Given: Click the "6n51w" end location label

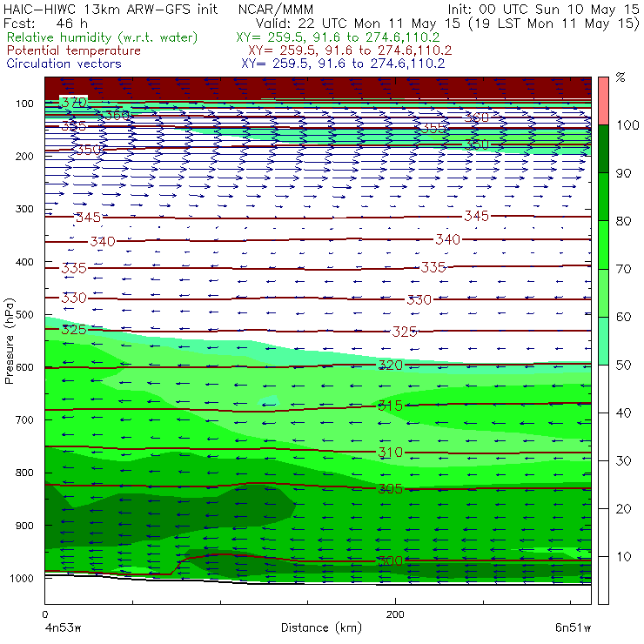Looking at the screenshot, I should point(573,628).
